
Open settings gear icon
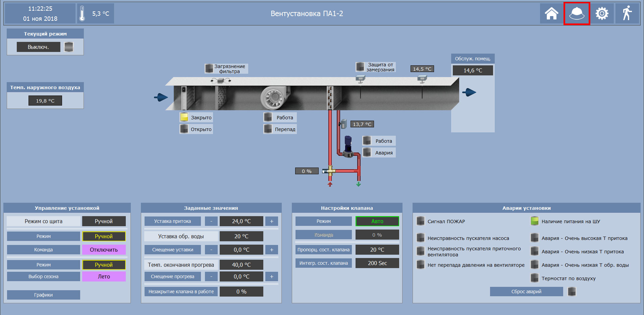[x=602, y=14]
